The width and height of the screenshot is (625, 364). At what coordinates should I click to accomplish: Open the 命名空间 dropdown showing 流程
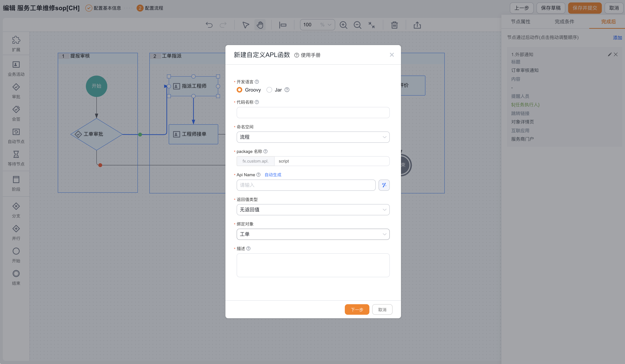point(313,137)
